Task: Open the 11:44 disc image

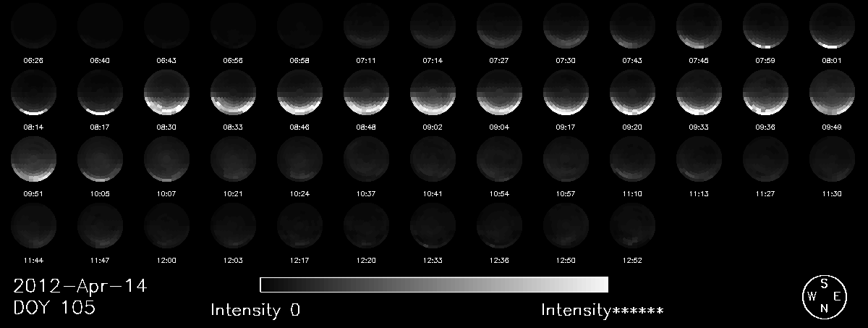Action: pyautogui.click(x=34, y=227)
